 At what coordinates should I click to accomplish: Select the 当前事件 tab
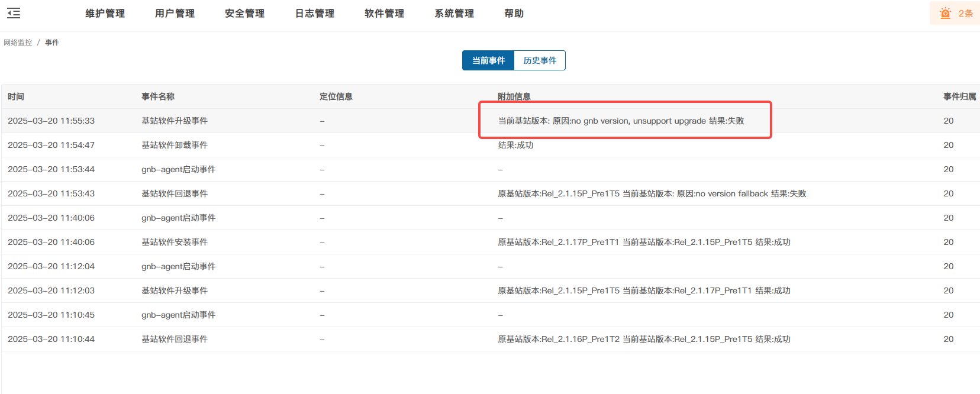pos(488,60)
